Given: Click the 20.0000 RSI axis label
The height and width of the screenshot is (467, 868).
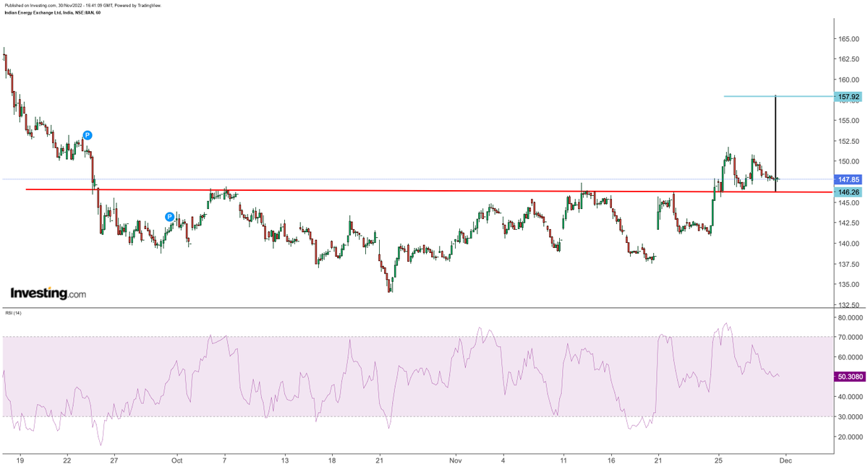Looking at the screenshot, I should coord(850,437).
